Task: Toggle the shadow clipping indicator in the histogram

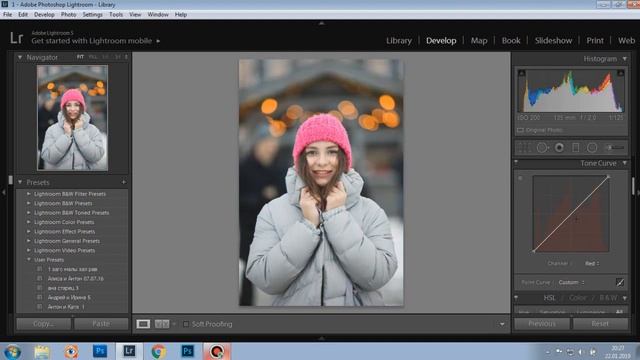Action: [522, 73]
